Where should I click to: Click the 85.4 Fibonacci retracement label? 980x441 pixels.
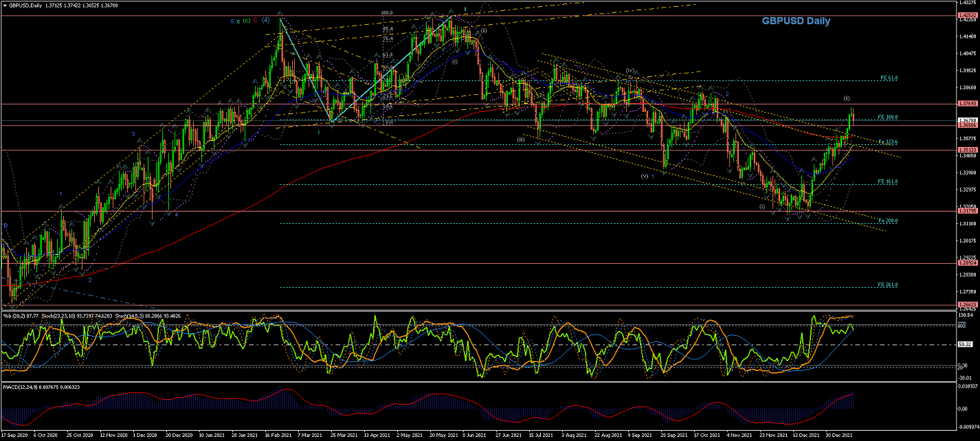(387, 29)
